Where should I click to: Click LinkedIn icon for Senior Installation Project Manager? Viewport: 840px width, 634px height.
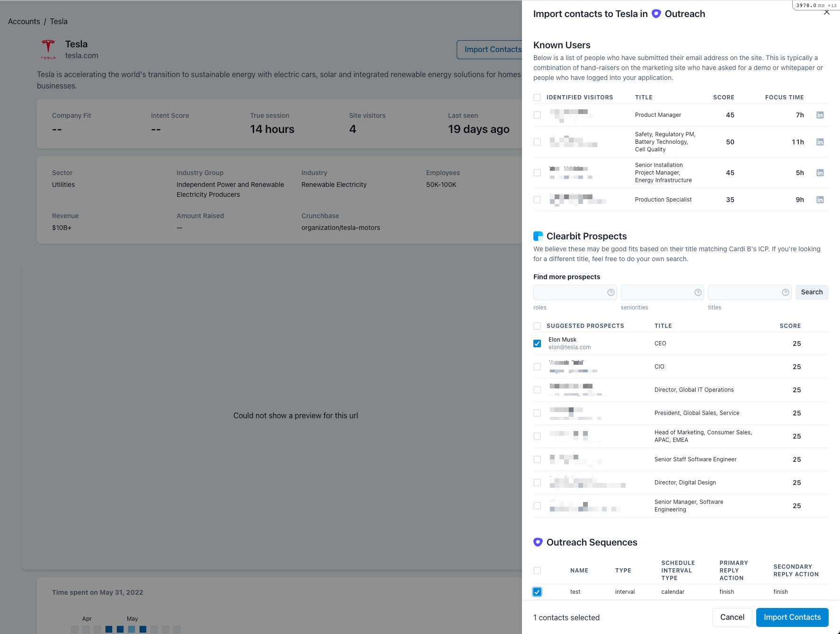pos(820,173)
